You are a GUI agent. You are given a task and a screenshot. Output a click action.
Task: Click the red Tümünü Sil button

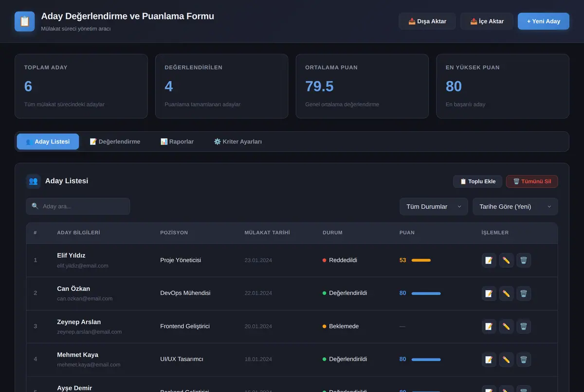click(x=532, y=181)
